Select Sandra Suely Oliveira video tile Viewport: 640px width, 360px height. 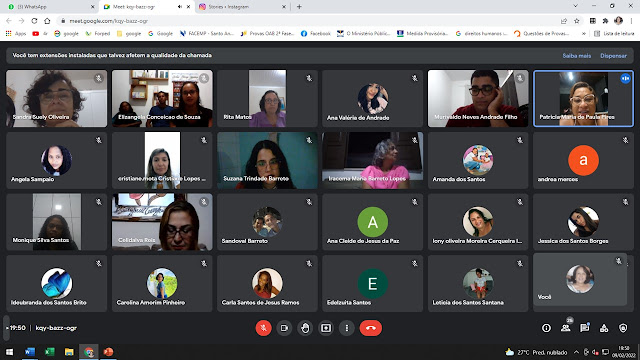coord(56,98)
